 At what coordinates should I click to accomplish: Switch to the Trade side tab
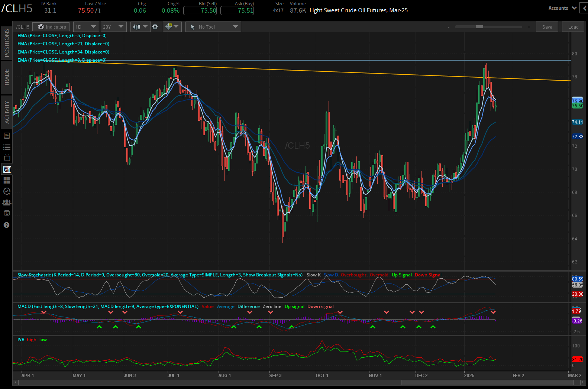[7, 78]
